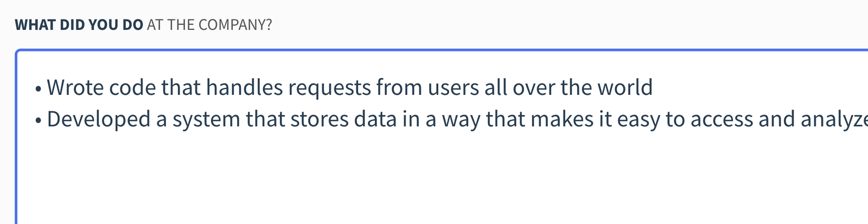Click the first bullet point marker
Image resolution: width=868 pixels, height=224 pixels.
[38, 88]
